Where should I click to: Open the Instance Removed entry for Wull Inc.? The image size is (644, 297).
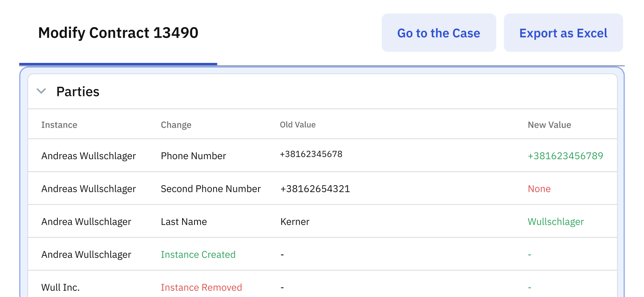[201, 287]
